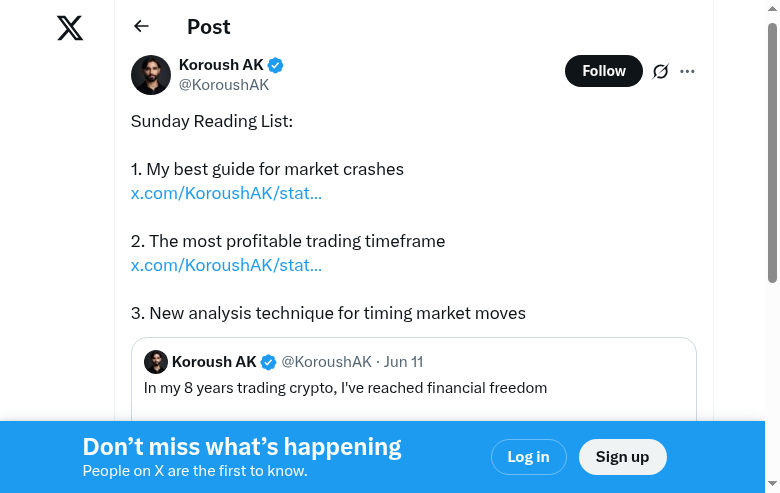
Task: Open the quoted post's small avatar
Action: 156,362
